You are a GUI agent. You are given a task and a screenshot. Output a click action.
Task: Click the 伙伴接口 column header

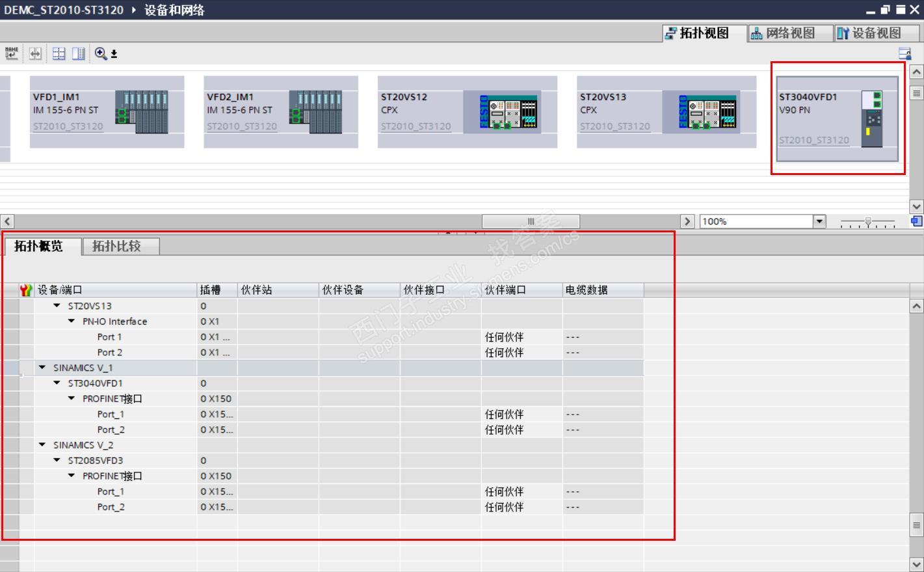[x=441, y=290]
